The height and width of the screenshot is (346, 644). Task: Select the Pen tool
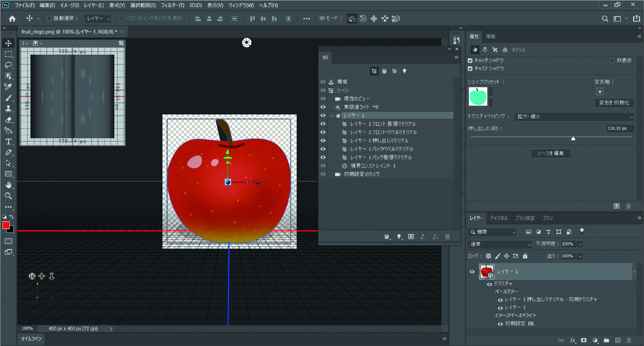pos(8,152)
